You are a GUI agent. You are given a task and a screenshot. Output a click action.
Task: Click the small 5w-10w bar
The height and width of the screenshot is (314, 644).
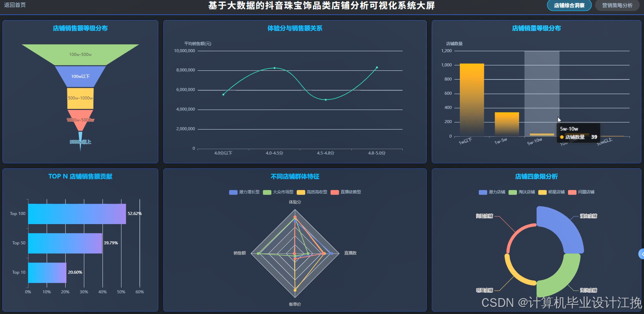pos(542,135)
